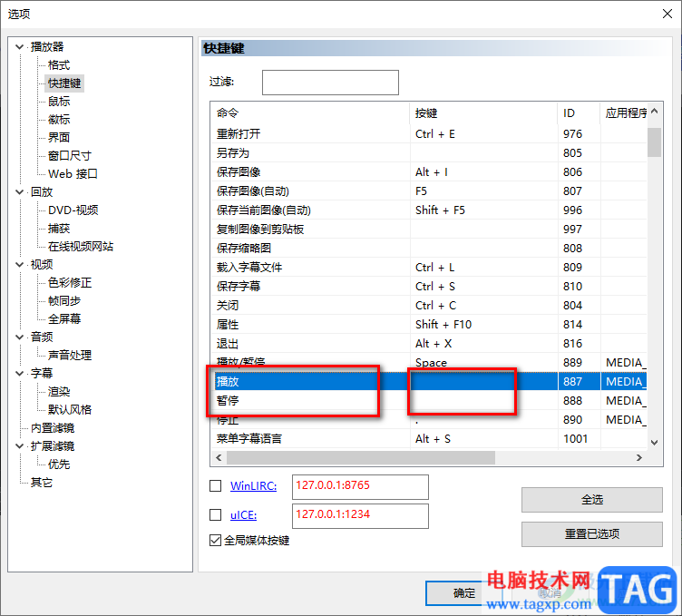Screen dimensions: 682x616
Task: Collapse the 扩展滤镜 tree node
Action: click(x=20, y=446)
